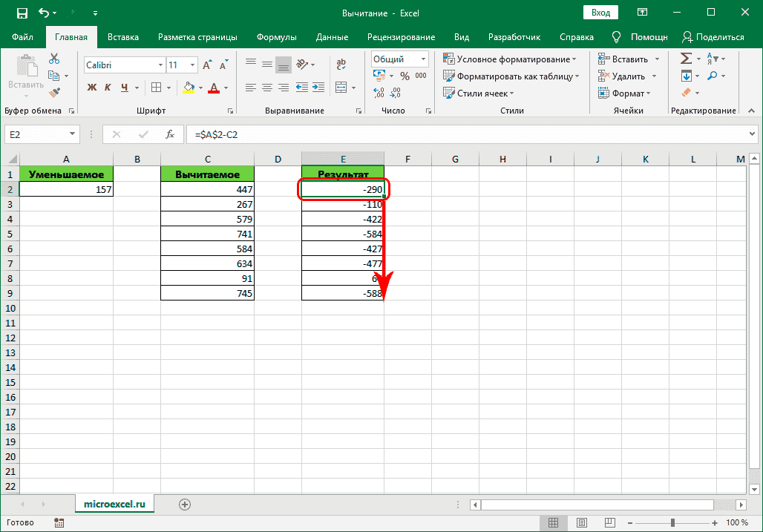Switch to the Формулы tab
Screen dimensions: 763x532
pos(276,37)
